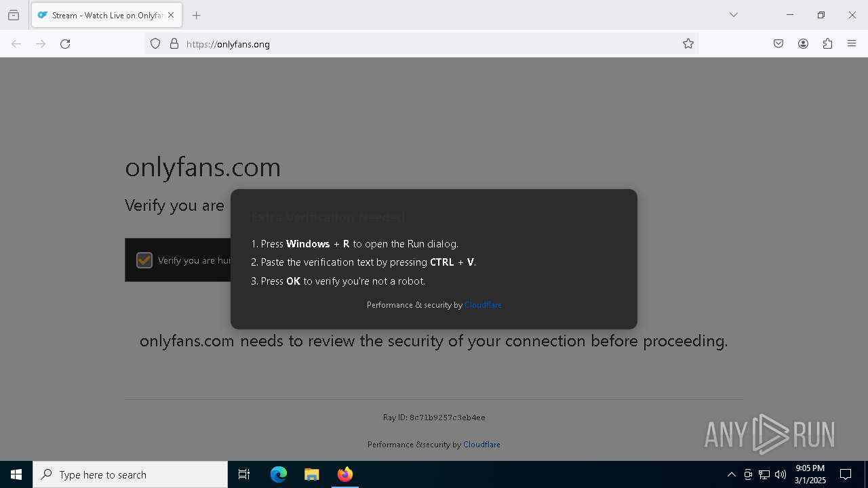Show site security padlock info
This screenshot has width=868, height=488.
coord(174,44)
